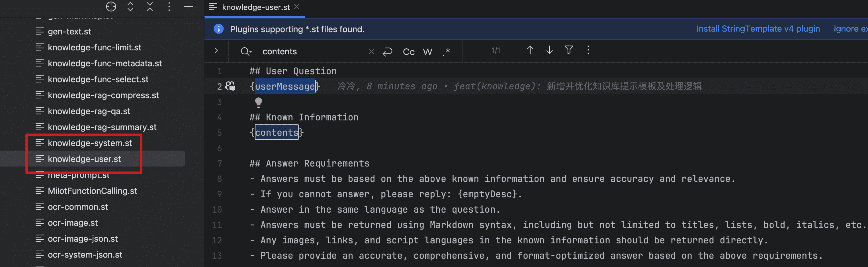Open the search filter options
The image size is (868, 267).
569,50
